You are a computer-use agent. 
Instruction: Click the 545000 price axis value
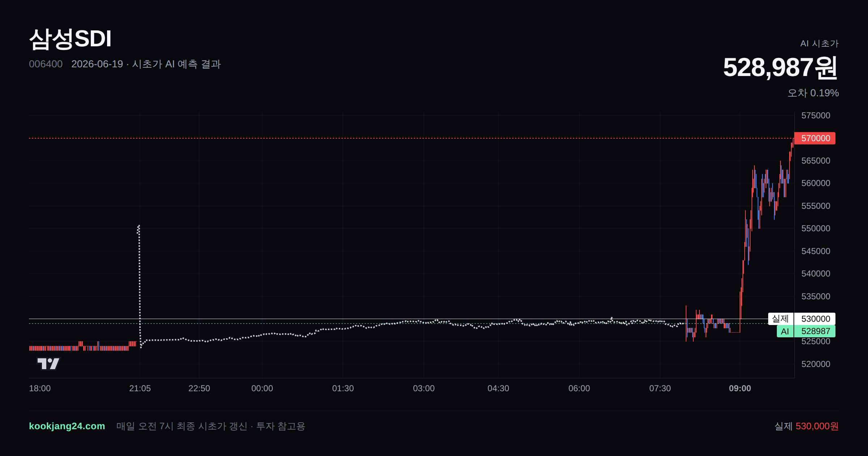816,251
